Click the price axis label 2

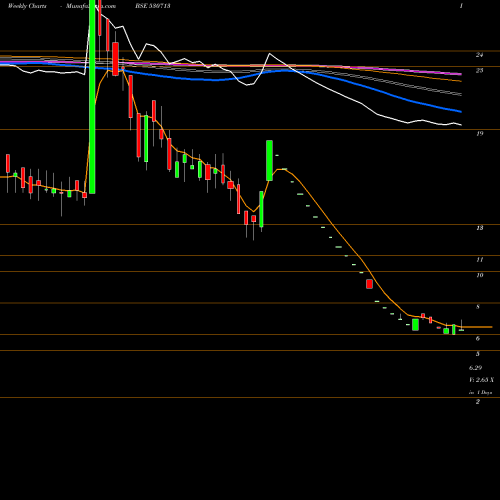pos(478,402)
